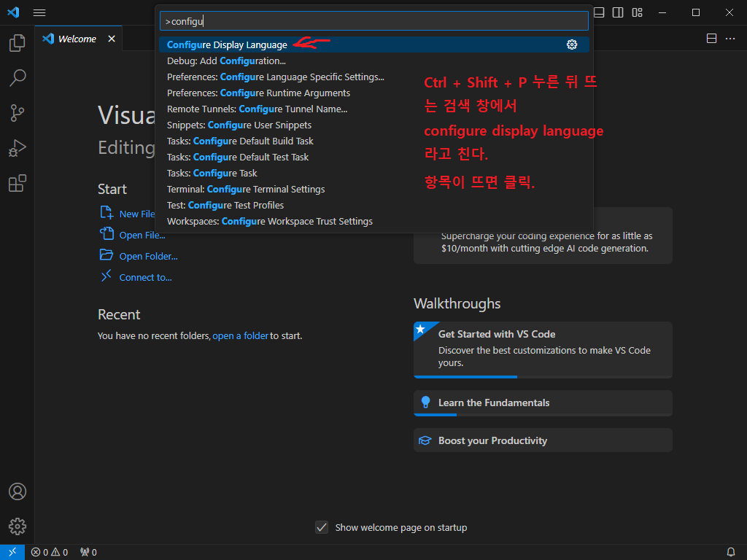Close the Welcome tab
Screen dimensions: 747x560
[x=112, y=39]
